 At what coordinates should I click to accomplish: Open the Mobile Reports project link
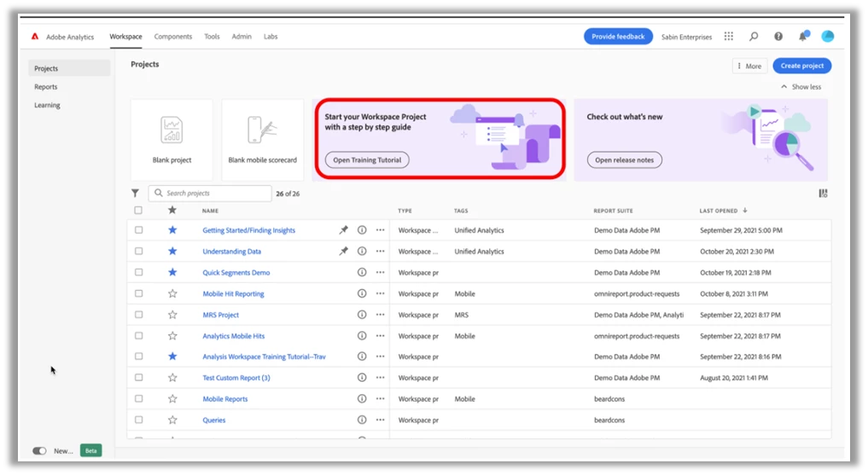(225, 399)
